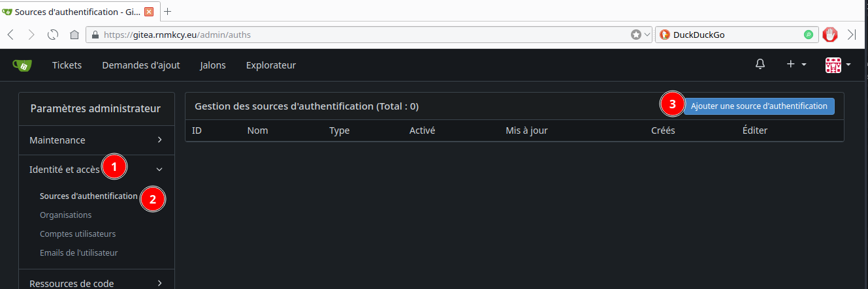Close the Sources d'authentification browser tab

click(x=149, y=12)
